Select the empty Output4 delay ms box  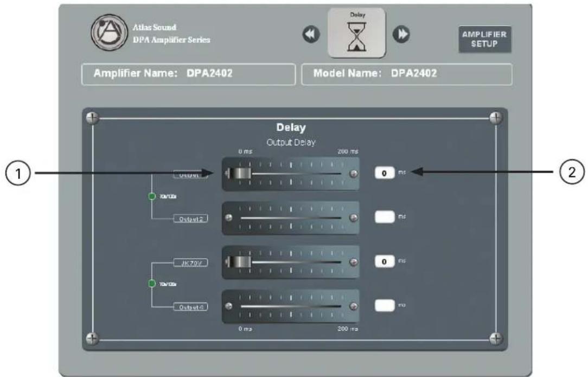pos(385,305)
